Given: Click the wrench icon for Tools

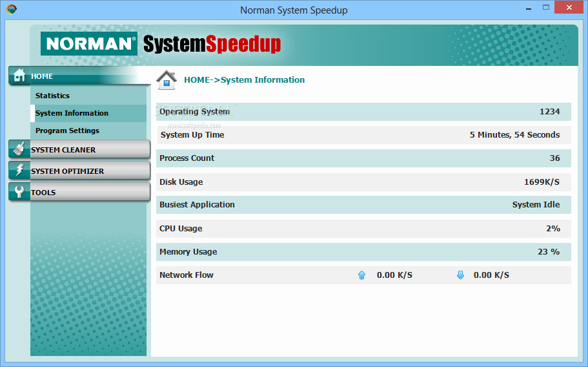Looking at the screenshot, I should [x=19, y=191].
